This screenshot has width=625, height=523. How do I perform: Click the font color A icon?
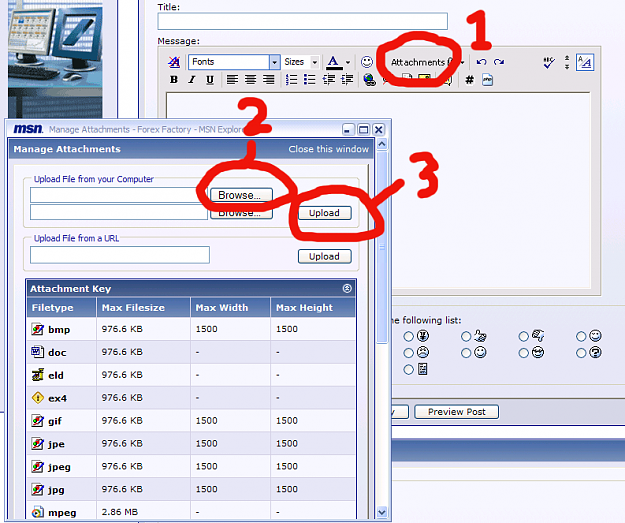(334, 62)
